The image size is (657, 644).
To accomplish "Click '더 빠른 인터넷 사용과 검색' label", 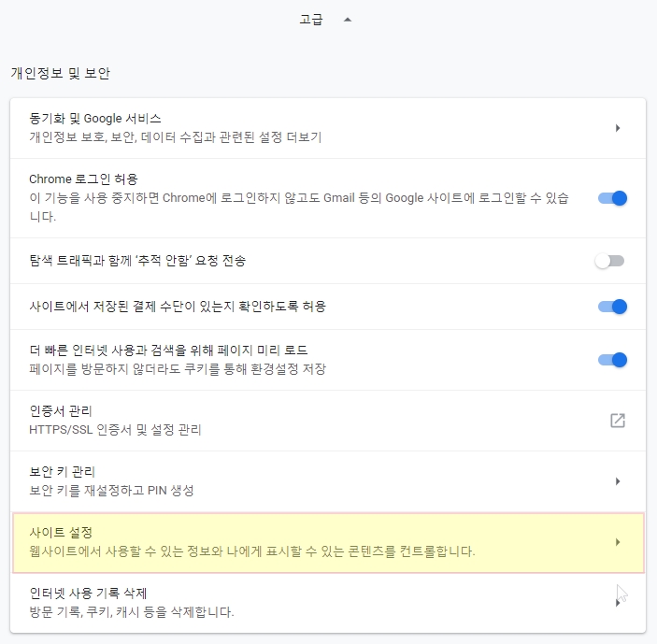I will pos(168,351).
